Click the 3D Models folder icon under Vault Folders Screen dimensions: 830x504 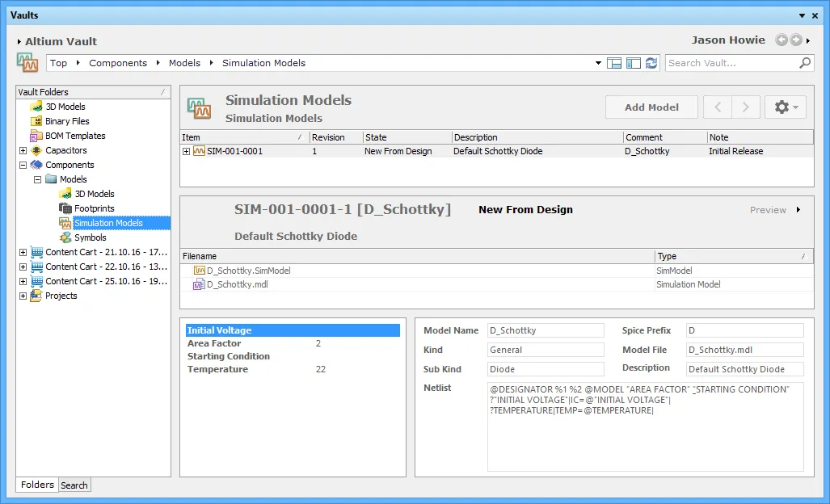(36, 107)
